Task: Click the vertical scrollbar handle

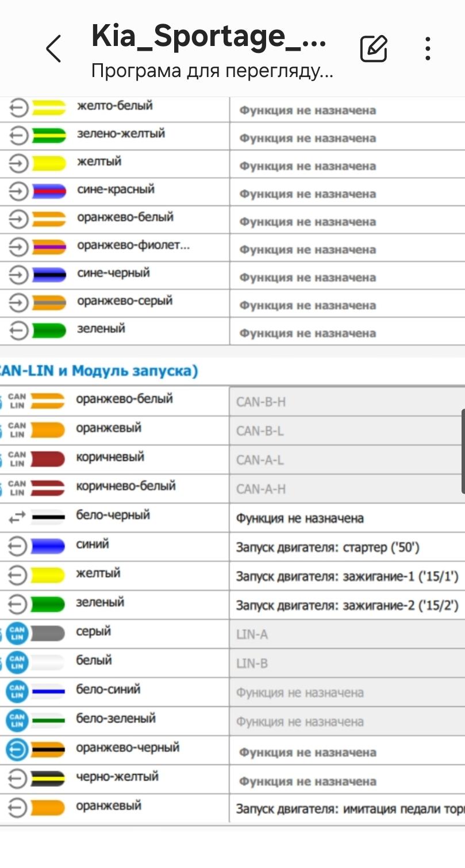Action: coord(463,451)
